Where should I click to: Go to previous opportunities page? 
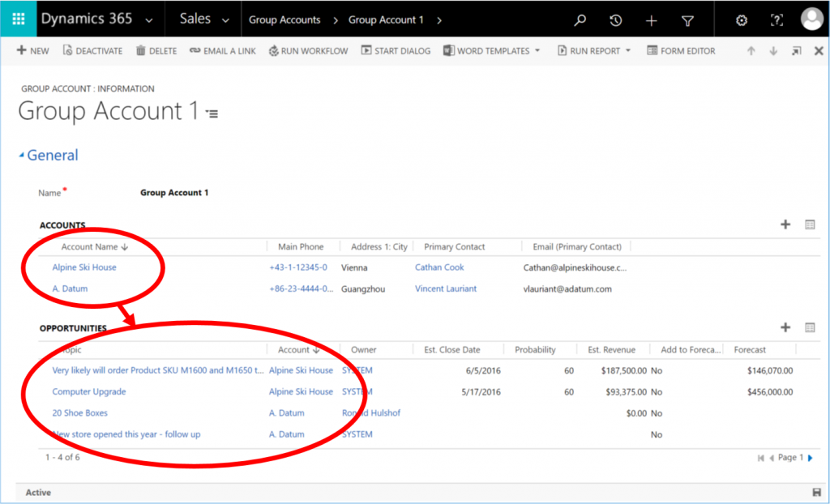(x=772, y=459)
